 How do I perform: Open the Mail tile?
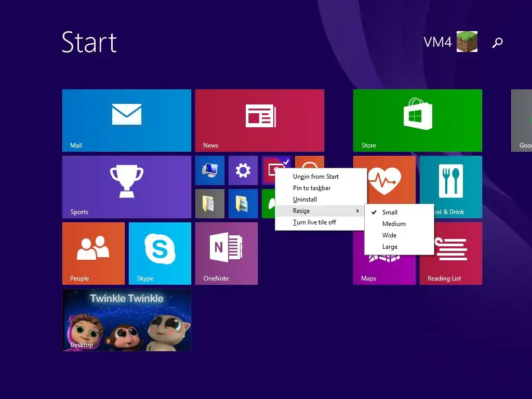coord(127,121)
